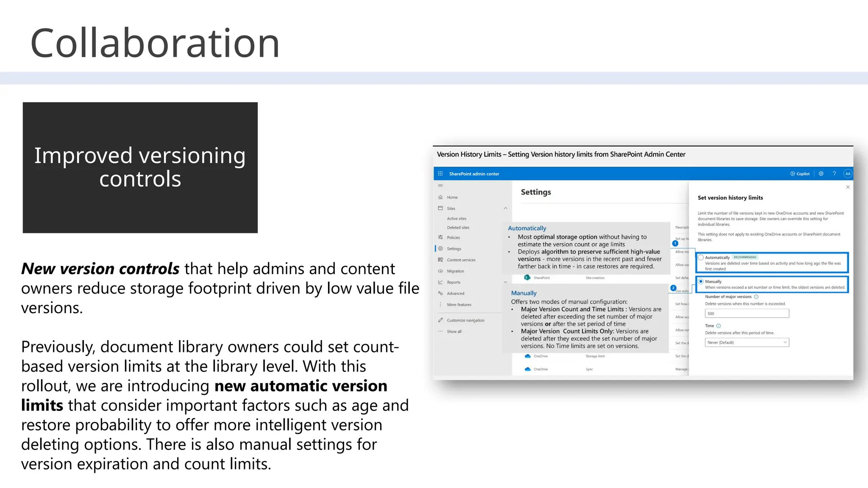Click the 'Collaboration' slide title
This screenshot has height=488, width=868.
[x=155, y=43]
